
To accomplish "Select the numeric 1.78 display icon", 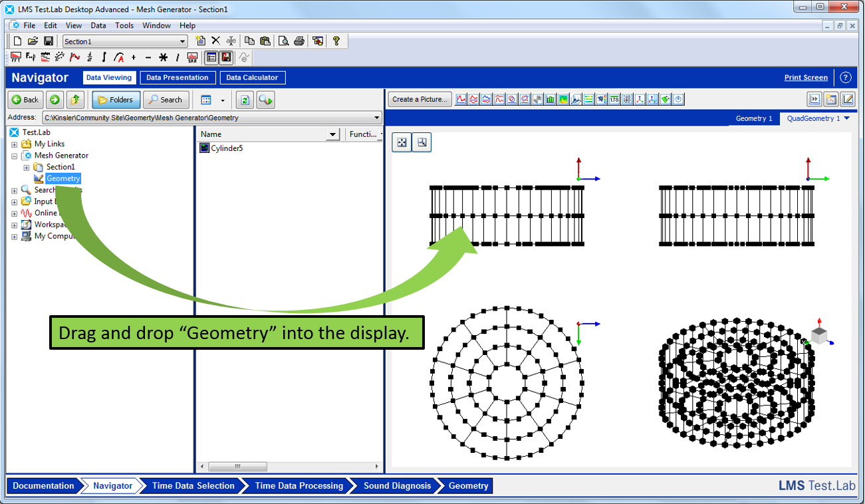I will click(614, 100).
